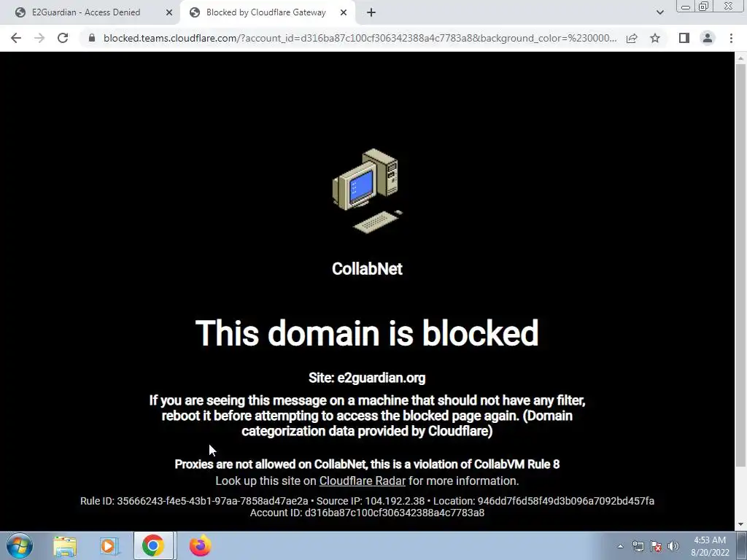Switch to E2Guardian - Access Denied tab

86,12
